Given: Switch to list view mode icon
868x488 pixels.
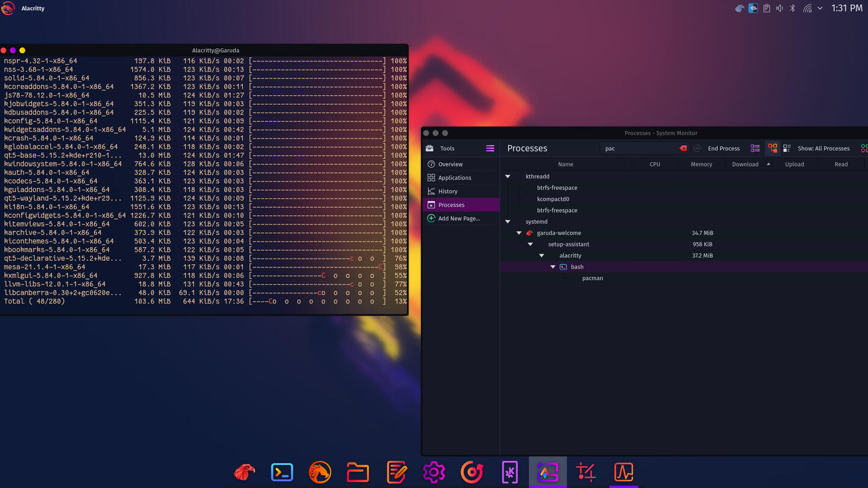Looking at the screenshot, I should pos(755,148).
